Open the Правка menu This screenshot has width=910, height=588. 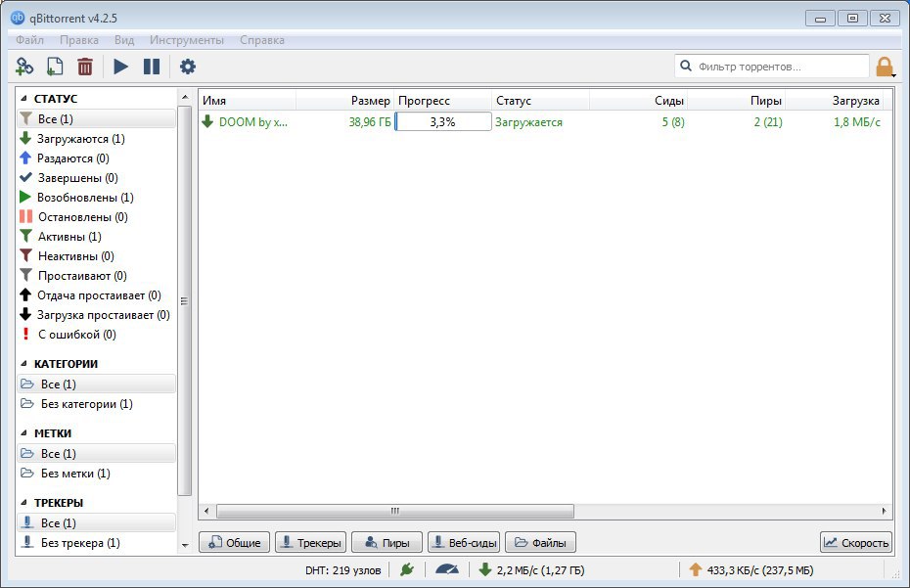click(79, 40)
